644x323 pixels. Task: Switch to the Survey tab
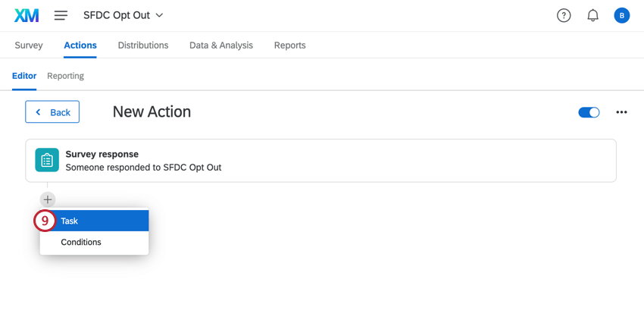pos(29,45)
